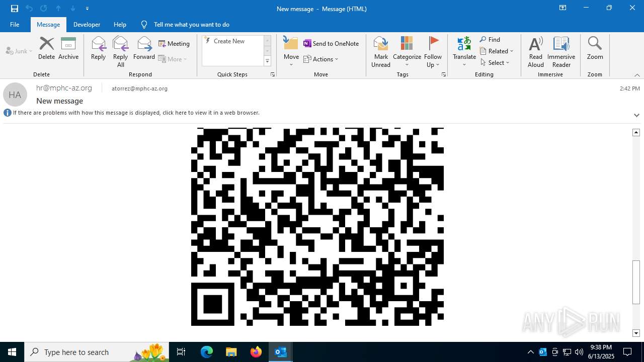The image size is (644, 362).
Task: Click the HA sender avatar
Action: (15, 95)
